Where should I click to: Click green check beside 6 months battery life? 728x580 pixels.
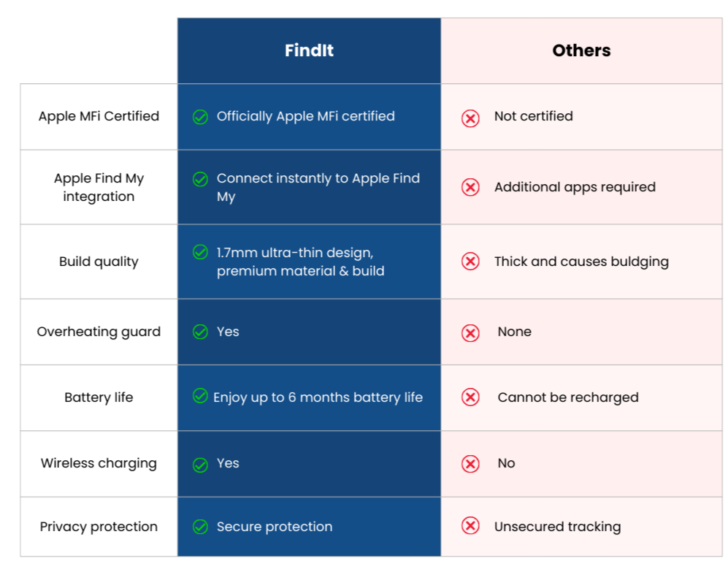[200, 396]
